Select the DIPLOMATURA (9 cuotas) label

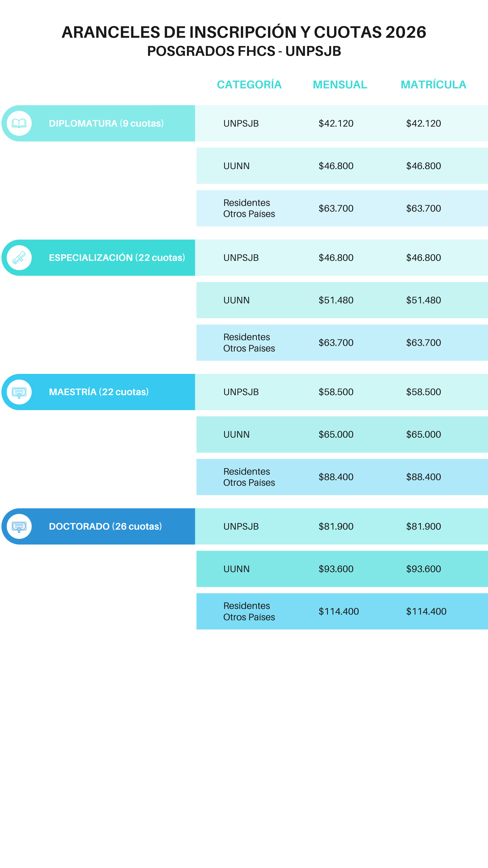(106, 123)
